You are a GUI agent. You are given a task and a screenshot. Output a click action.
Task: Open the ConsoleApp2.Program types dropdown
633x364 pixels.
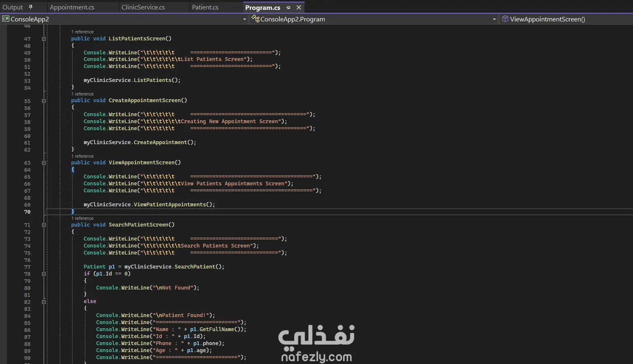(x=374, y=19)
